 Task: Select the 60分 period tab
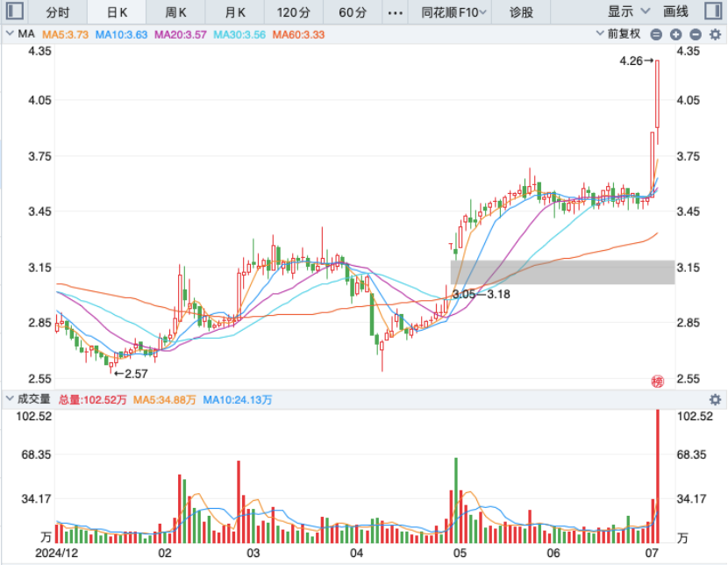353,12
